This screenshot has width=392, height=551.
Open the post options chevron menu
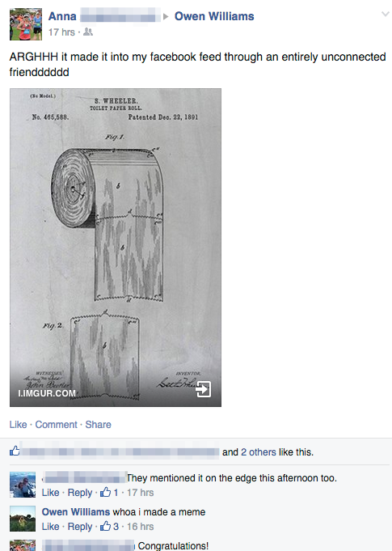[386, 15]
